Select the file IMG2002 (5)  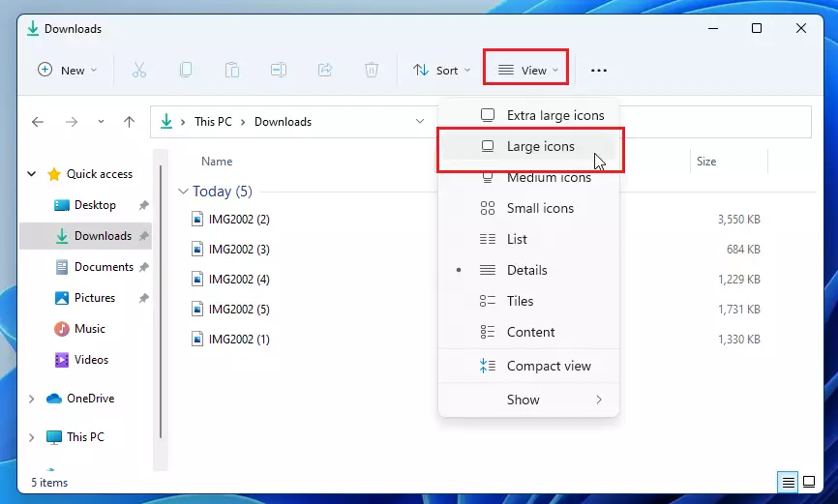click(239, 309)
